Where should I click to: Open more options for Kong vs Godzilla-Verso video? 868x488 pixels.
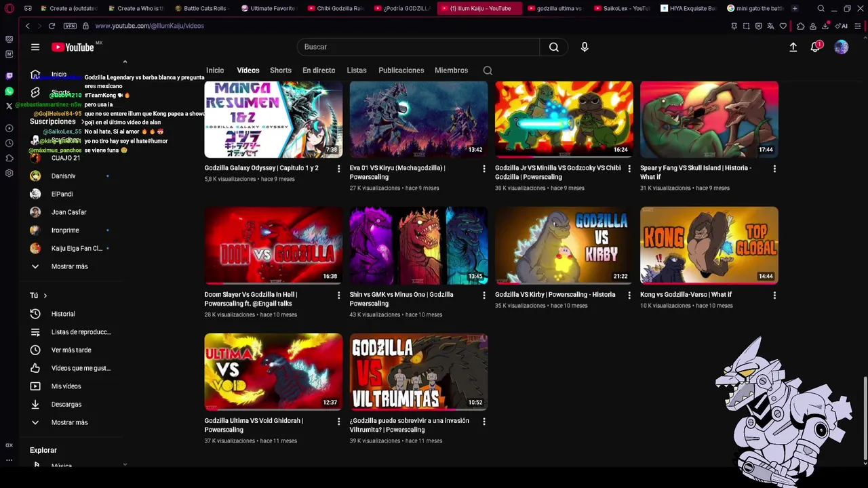[x=774, y=296]
